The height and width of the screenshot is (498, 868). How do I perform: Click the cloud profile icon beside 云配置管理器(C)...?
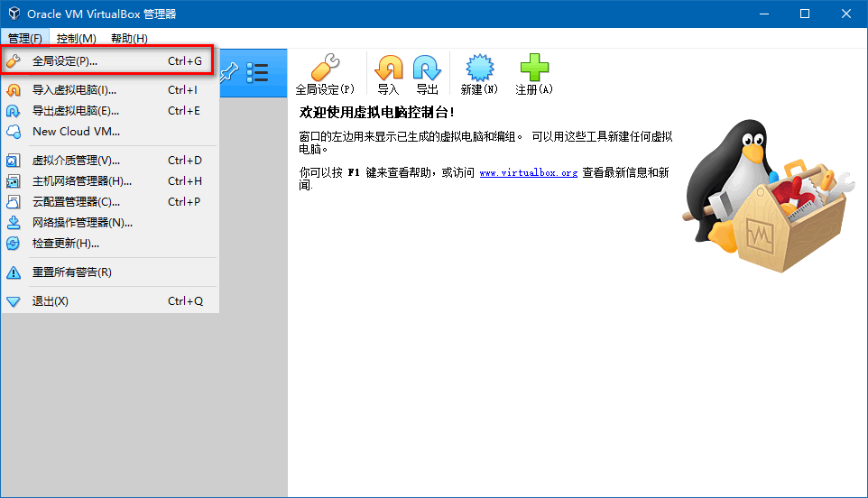click(x=14, y=202)
